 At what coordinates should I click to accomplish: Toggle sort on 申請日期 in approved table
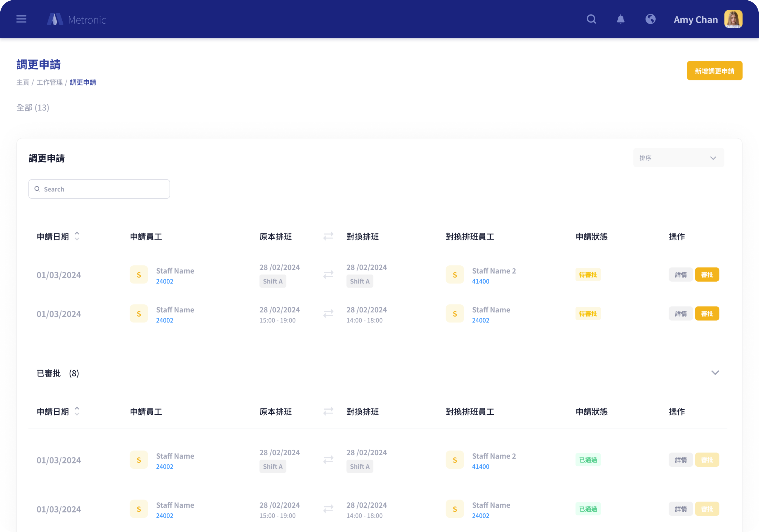tap(77, 411)
